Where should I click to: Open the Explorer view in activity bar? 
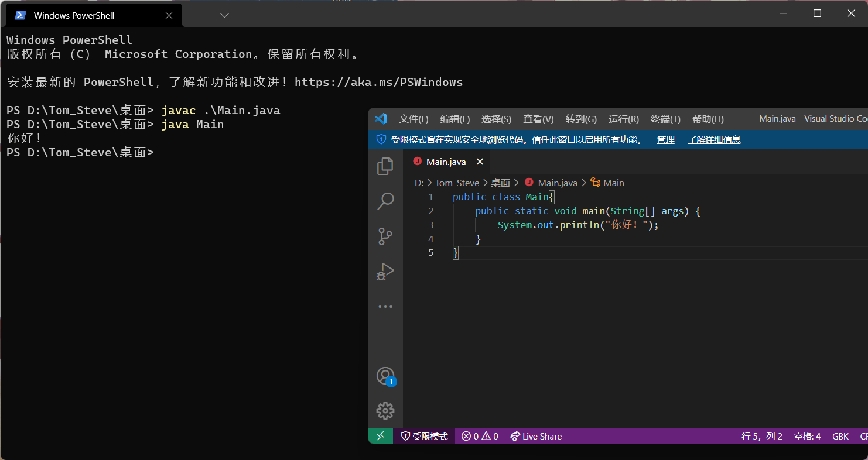click(x=385, y=167)
